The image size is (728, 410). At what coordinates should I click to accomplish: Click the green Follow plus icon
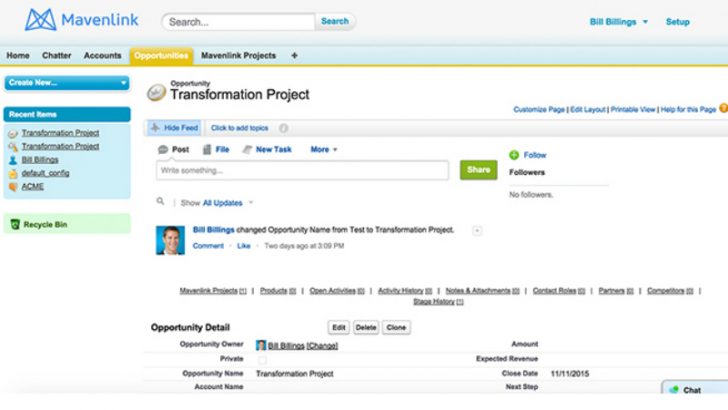tap(514, 155)
